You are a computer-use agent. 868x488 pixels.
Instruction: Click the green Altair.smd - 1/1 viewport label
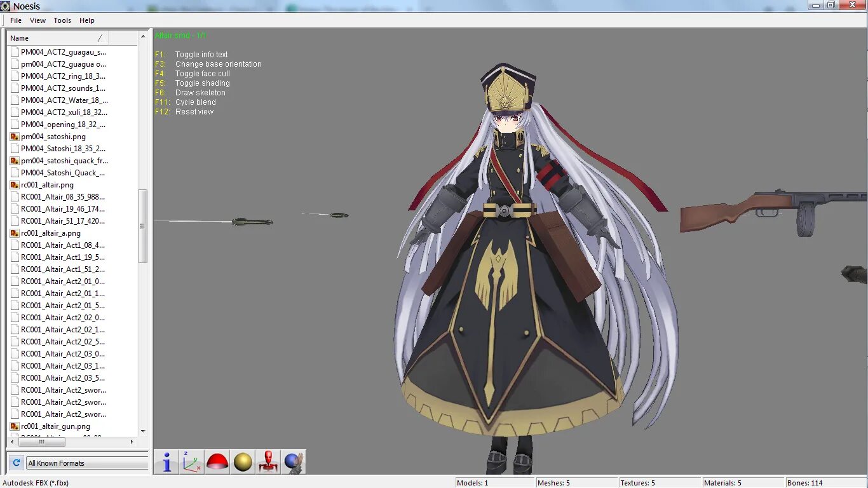(x=180, y=36)
